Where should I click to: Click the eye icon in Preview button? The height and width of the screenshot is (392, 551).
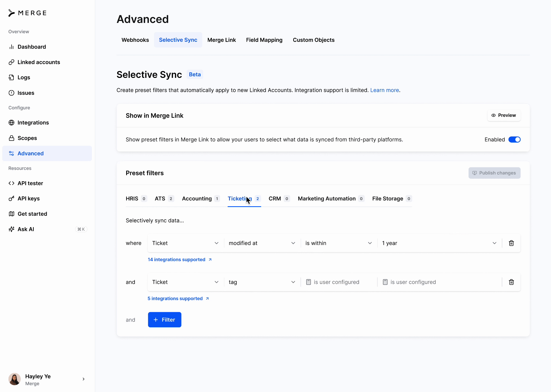click(x=494, y=115)
